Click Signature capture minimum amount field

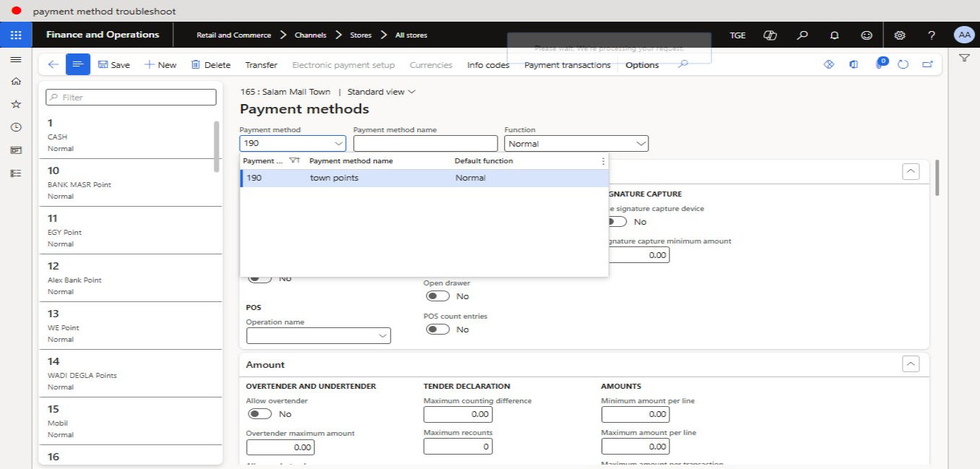[x=638, y=254]
